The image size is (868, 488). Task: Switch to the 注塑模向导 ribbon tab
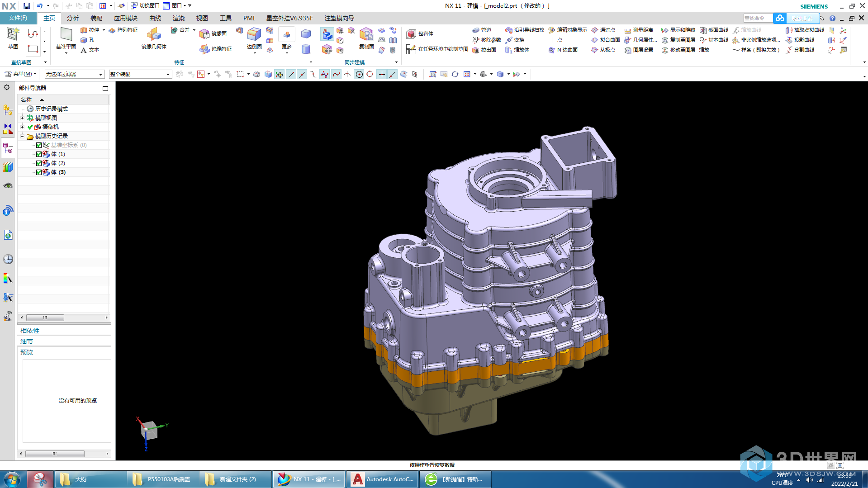(339, 18)
